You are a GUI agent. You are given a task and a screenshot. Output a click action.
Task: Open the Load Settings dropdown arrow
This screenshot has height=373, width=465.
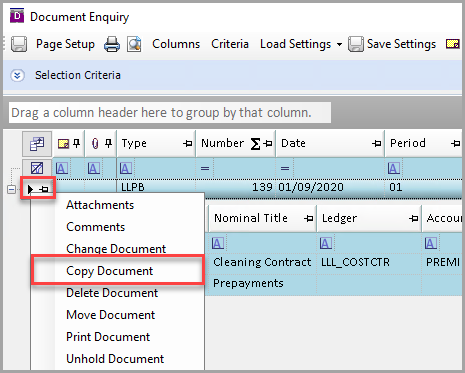[x=339, y=44]
